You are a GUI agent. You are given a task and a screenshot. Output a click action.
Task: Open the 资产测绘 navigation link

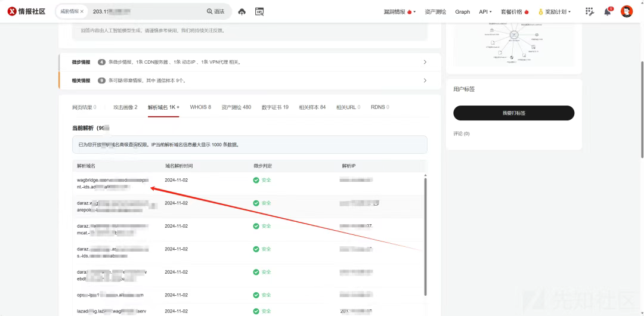pos(435,12)
